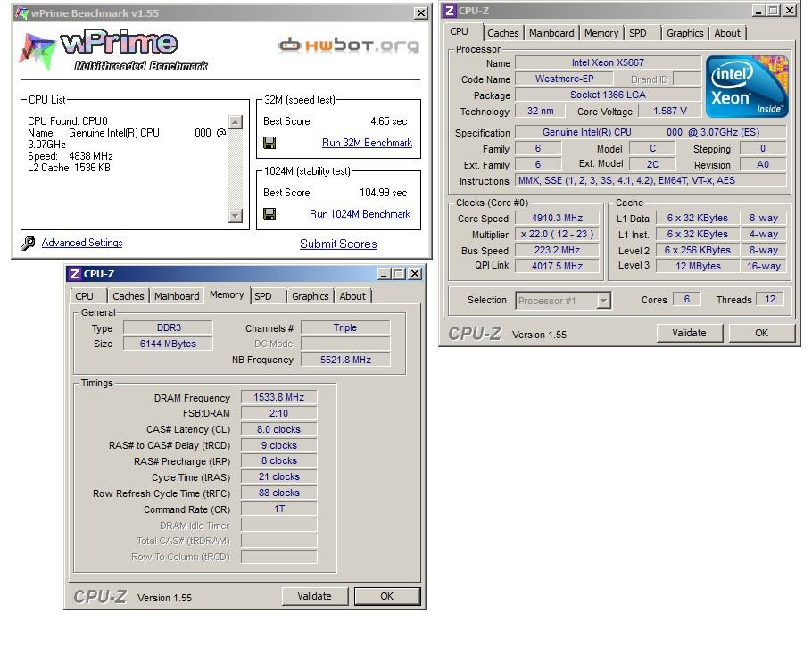Click the NB Frequency 5521.8 MHz value
This screenshot has width=812, height=646.
345,360
